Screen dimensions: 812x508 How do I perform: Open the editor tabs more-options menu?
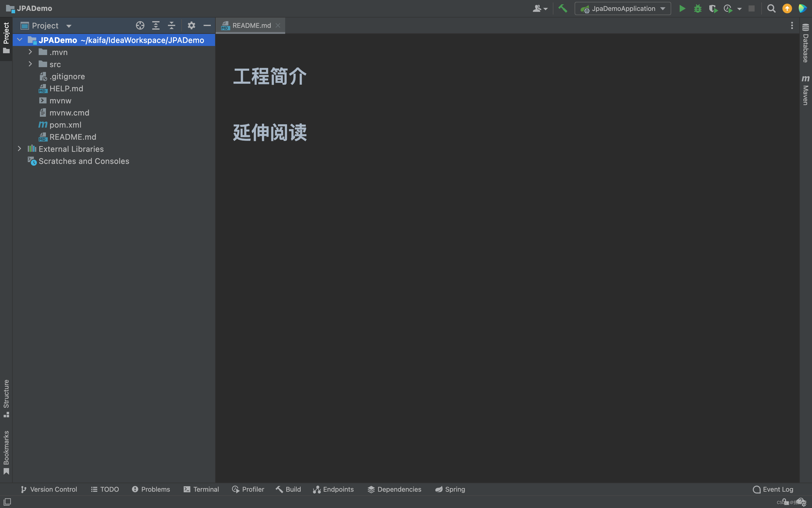tap(792, 25)
